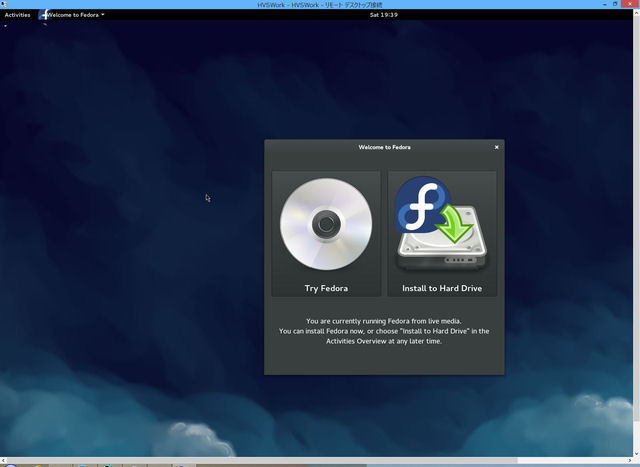Click the remote desktop vertical scrollbar
This screenshot has width=640, height=467.
(636, 216)
